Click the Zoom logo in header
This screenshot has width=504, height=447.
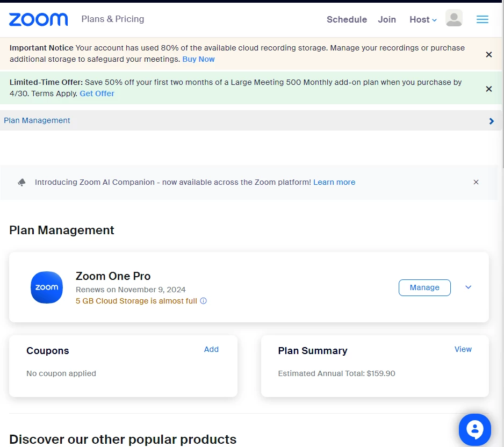tap(38, 19)
